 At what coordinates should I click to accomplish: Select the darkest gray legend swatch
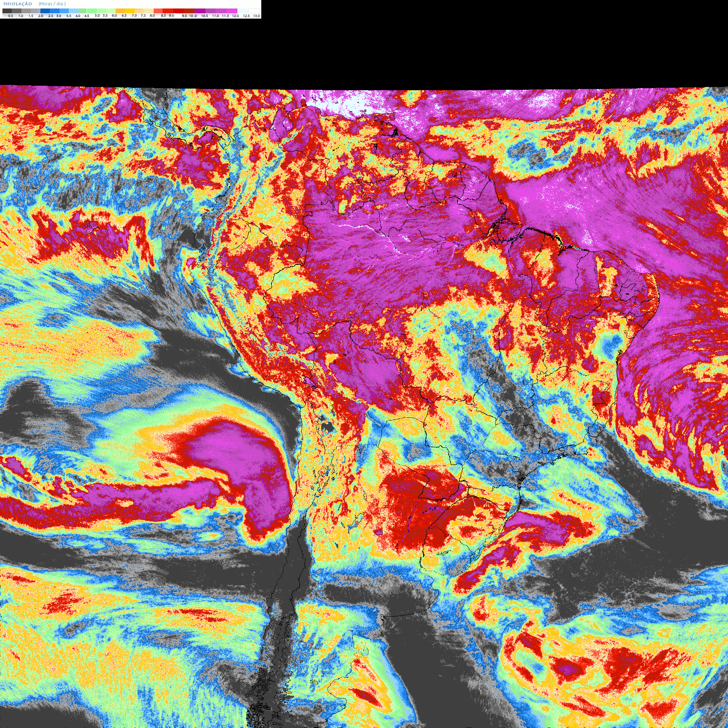7,11
